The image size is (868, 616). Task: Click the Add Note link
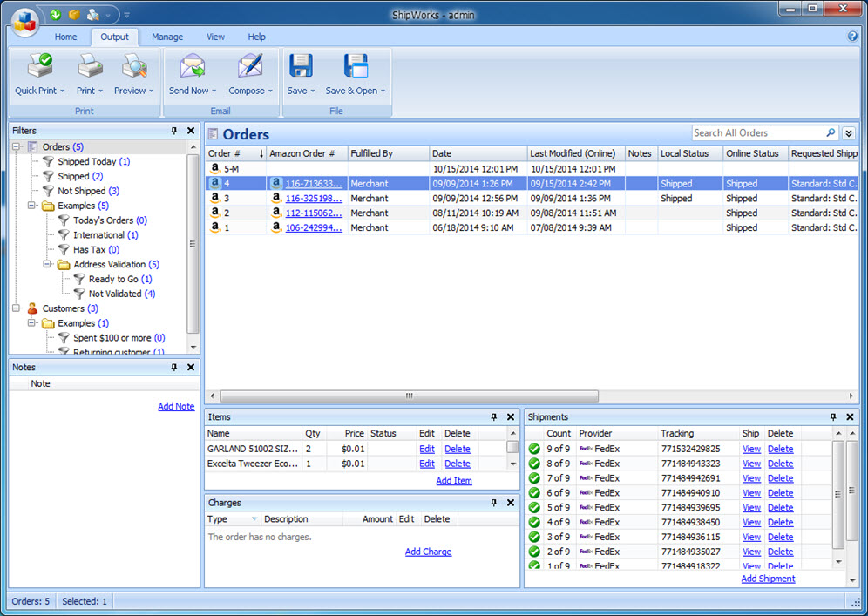point(176,406)
